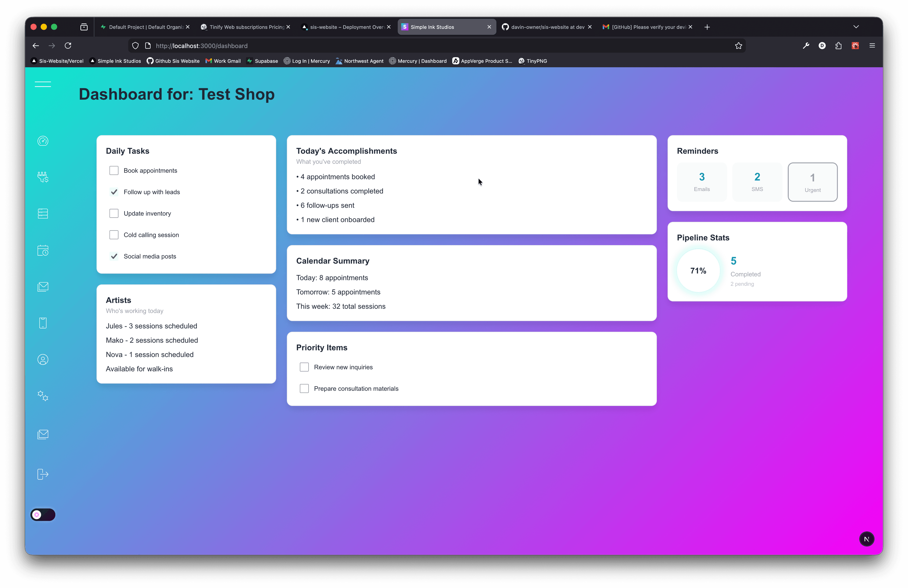Open the tab overview chevron at top right

click(856, 27)
